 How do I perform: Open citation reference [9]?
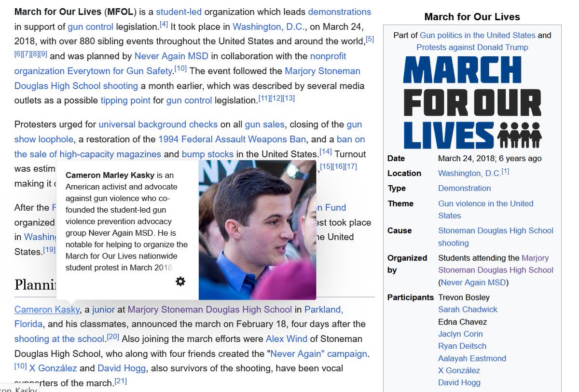pyautogui.click(x=43, y=54)
